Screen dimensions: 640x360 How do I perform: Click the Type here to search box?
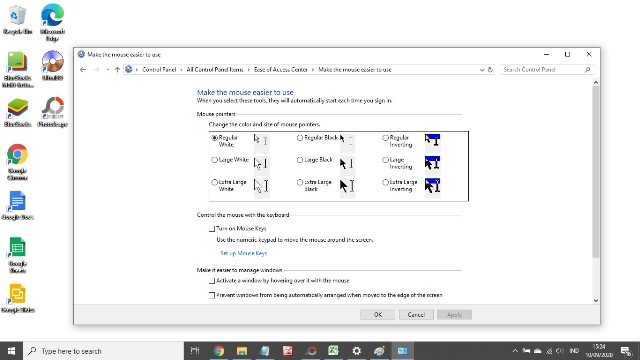104,351
